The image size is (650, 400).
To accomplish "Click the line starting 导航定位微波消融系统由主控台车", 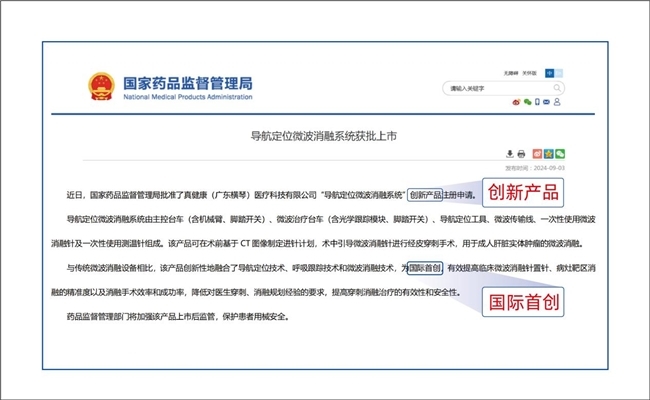I will pyautogui.click(x=331, y=219).
